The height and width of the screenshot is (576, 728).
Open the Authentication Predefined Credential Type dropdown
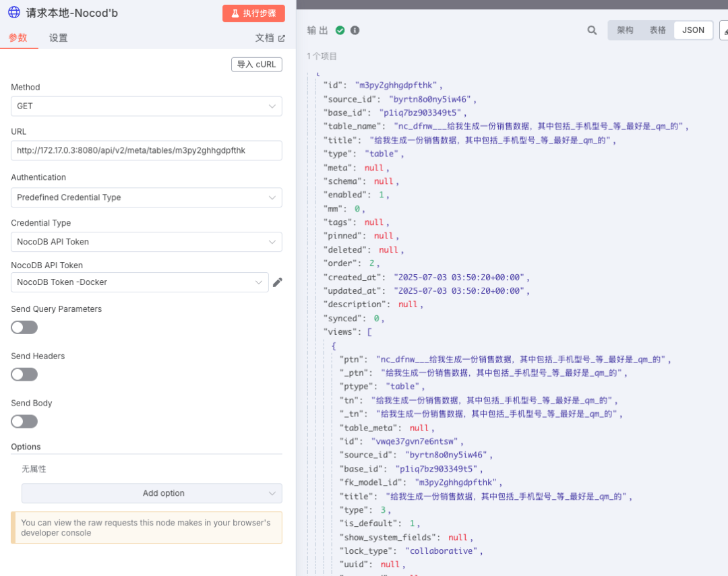[x=146, y=197]
